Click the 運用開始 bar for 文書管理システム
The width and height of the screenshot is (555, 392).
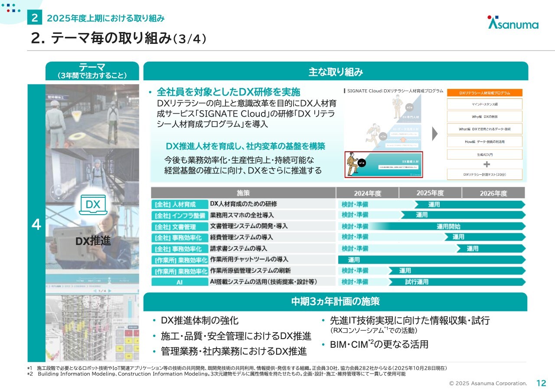click(x=448, y=226)
